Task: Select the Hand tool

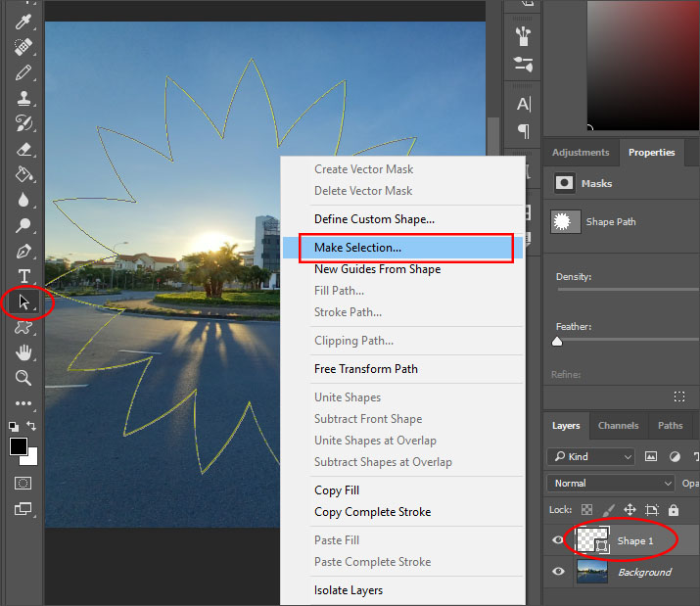Action: (x=23, y=352)
